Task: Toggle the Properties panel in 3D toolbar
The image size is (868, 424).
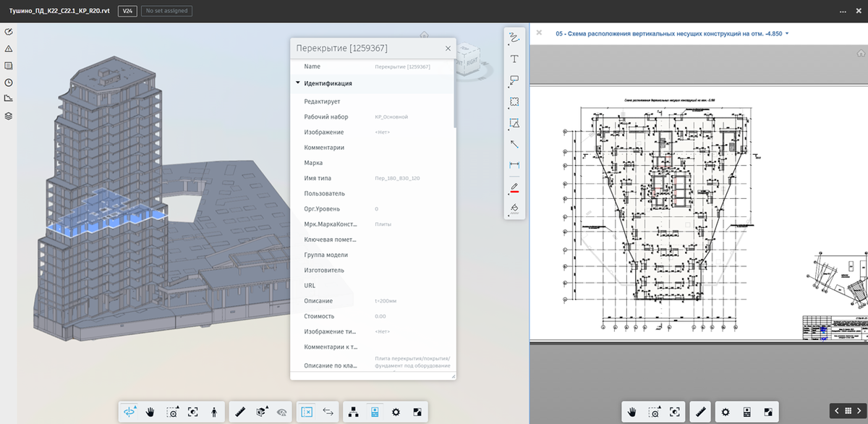Action: [x=375, y=411]
